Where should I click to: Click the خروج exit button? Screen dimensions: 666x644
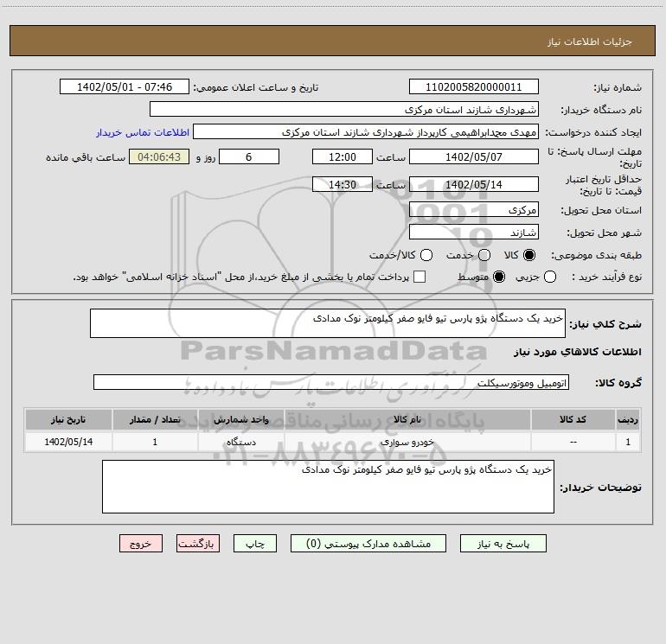141,544
